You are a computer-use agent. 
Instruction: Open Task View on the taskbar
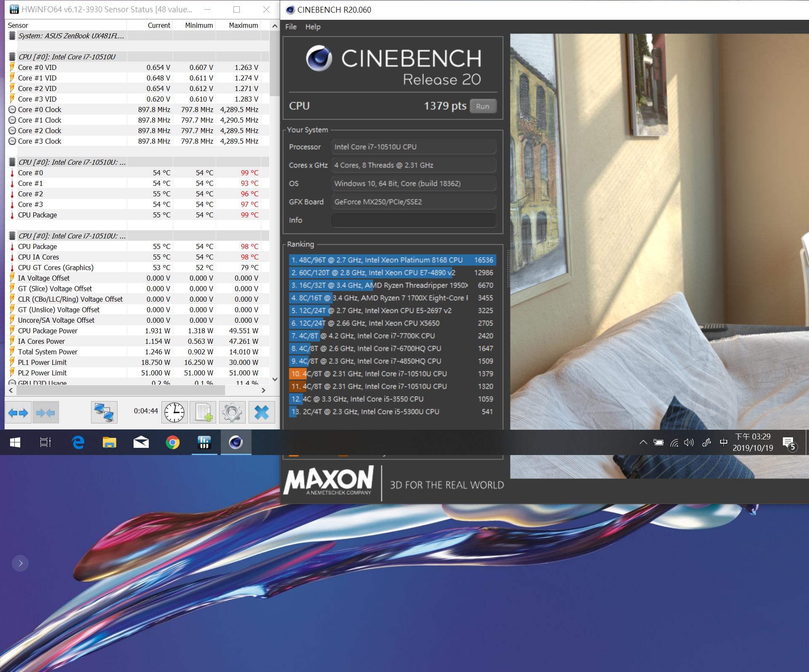click(x=46, y=442)
